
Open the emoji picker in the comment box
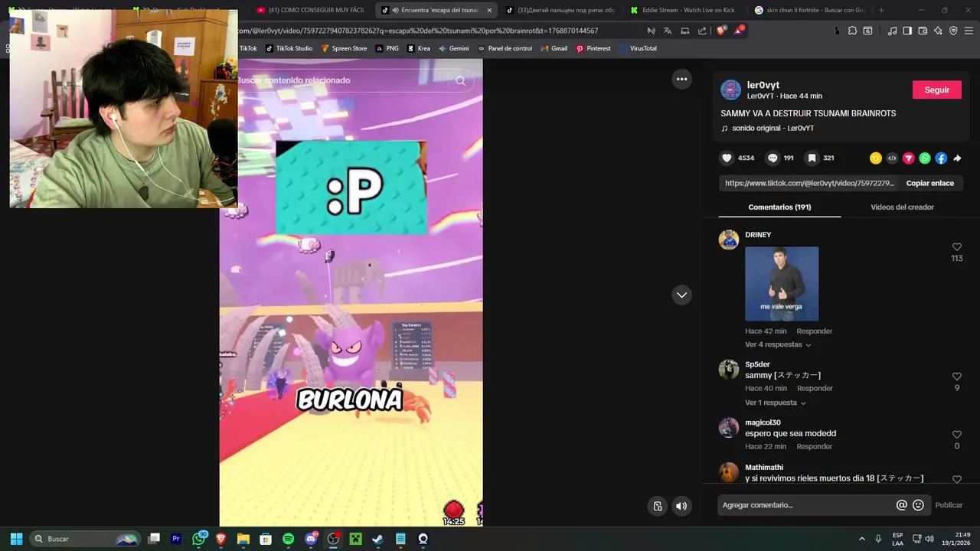point(919,505)
